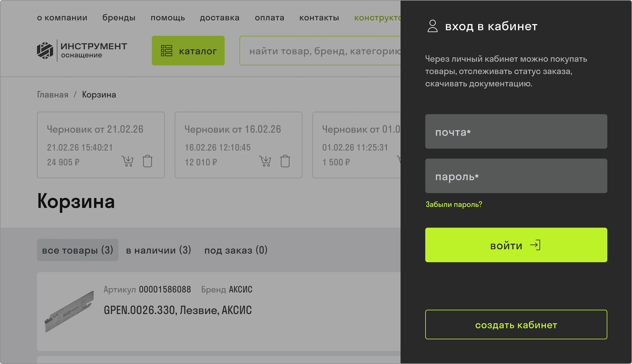This screenshot has height=364, width=632.
Task: Open the 'оплата' menu item
Action: (x=270, y=18)
